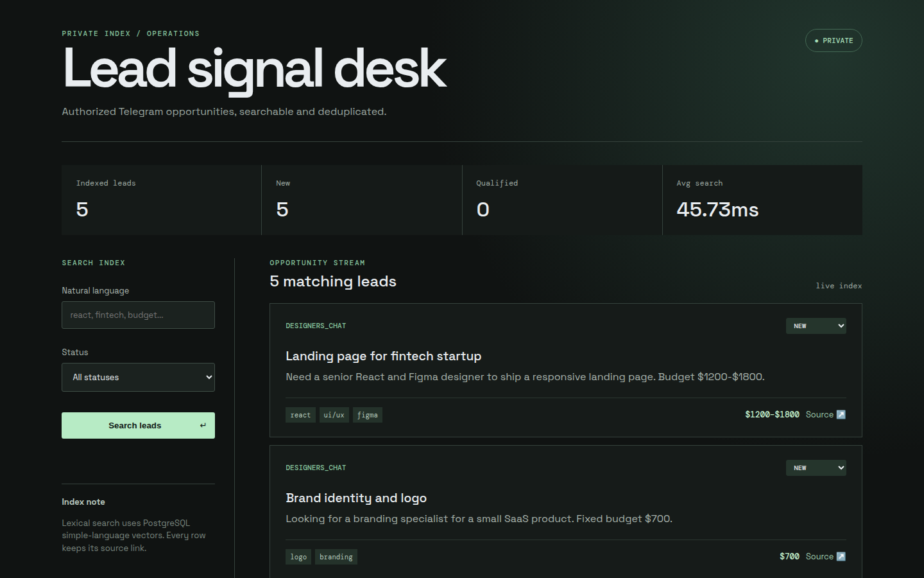Click the $700 budget value
This screenshot has width=924, height=578.
click(x=789, y=556)
